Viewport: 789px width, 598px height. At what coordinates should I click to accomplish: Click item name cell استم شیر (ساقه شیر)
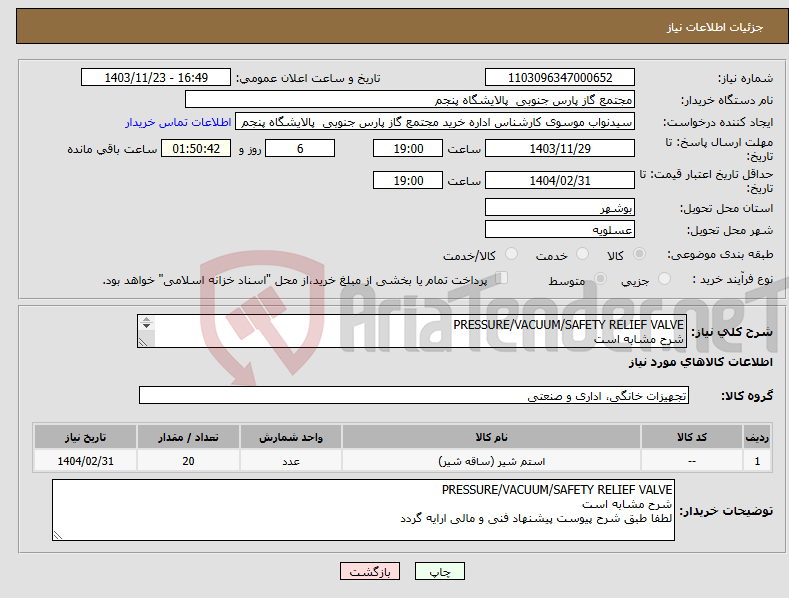(x=491, y=461)
